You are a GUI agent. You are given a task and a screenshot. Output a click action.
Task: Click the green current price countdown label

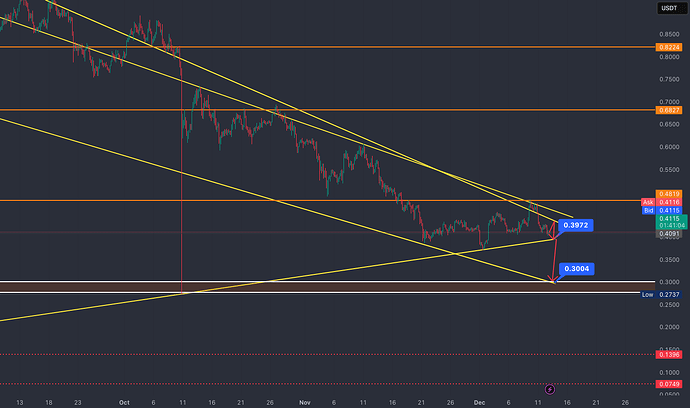coord(667,223)
